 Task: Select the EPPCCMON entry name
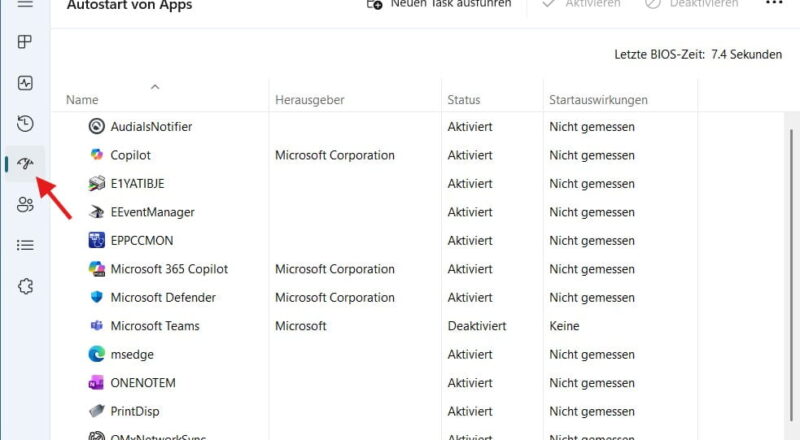pyautogui.click(x=142, y=240)
